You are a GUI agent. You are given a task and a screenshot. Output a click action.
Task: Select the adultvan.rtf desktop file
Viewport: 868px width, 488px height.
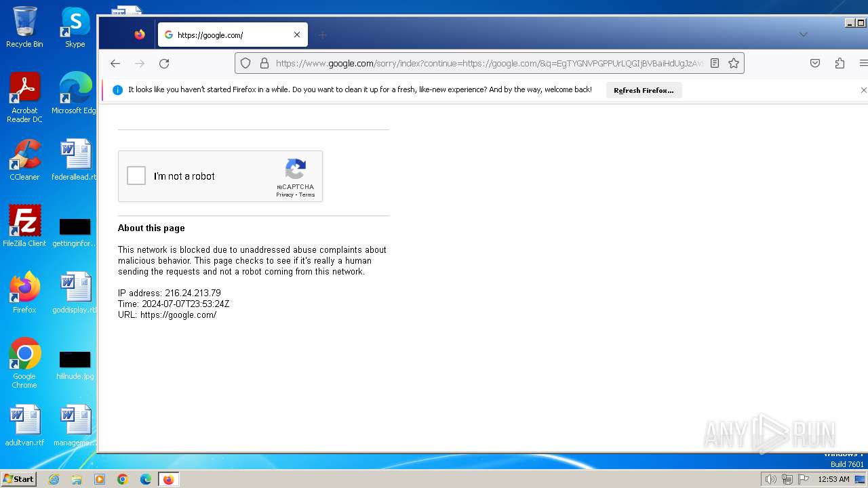point(24,426)
